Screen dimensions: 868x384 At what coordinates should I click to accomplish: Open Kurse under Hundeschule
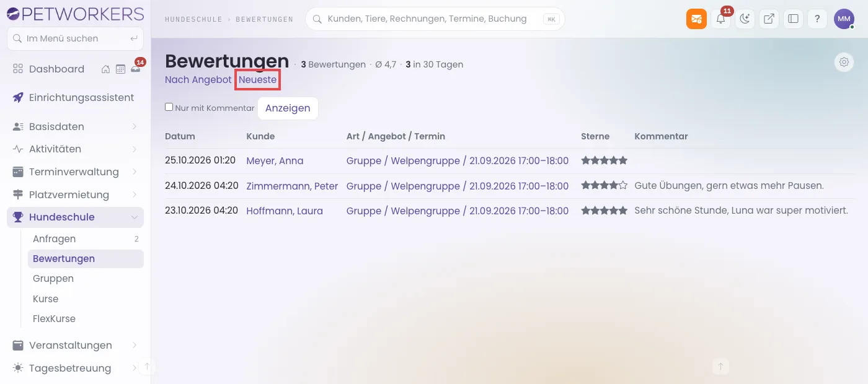(x=86, y=299)
